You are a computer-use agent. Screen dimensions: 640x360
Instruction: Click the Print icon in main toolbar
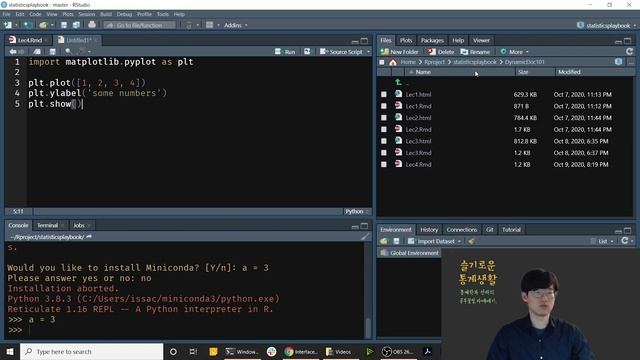point(92,24)
